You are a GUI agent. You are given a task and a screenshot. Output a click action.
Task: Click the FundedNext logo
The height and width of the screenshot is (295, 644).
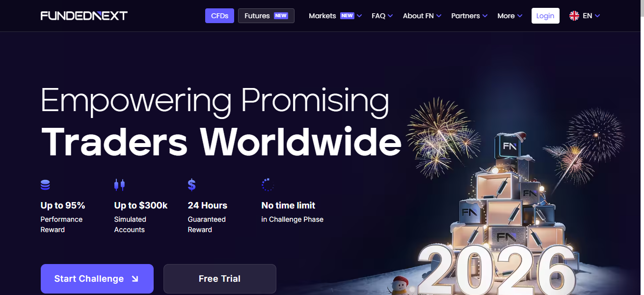coord(84,16)
